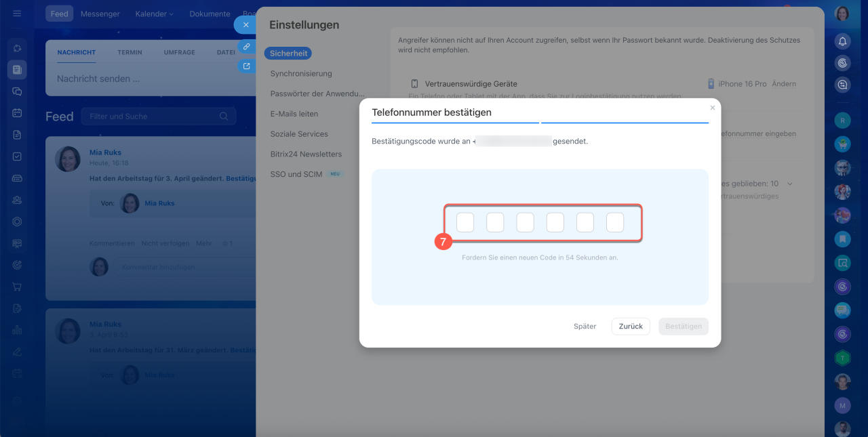Click fifth confirmation code digit box
868x437 pixels.
click(x=585, y=222)
